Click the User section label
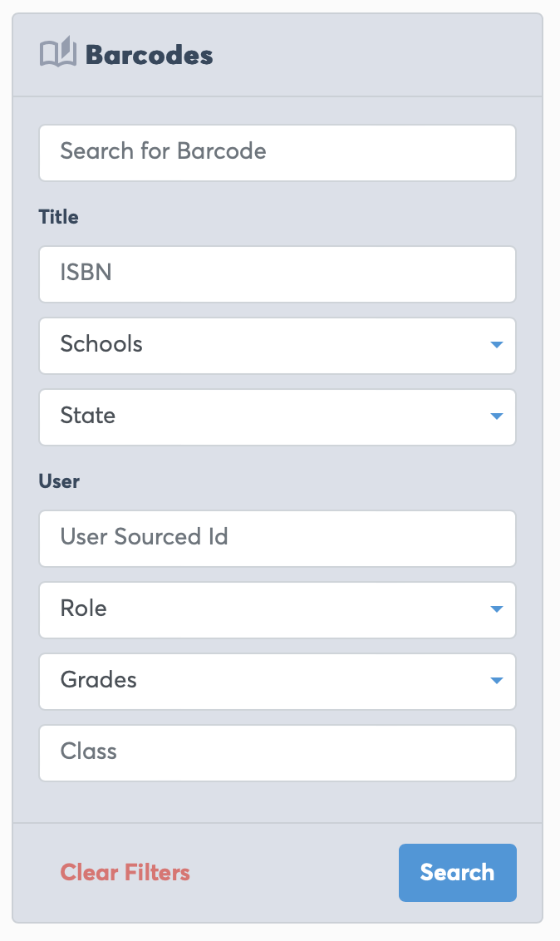 click(59, 481)
